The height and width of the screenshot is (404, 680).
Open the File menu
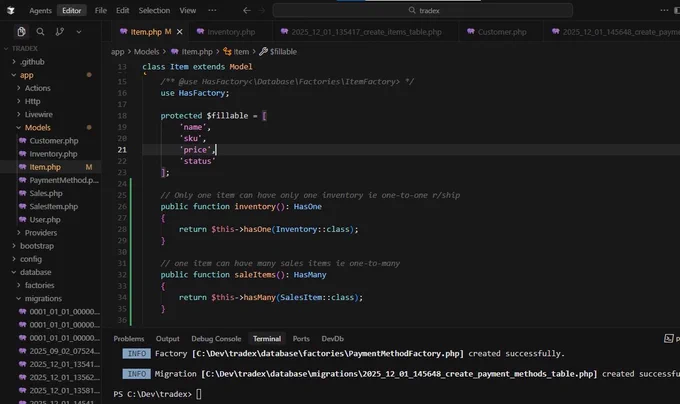coord(101,10)
